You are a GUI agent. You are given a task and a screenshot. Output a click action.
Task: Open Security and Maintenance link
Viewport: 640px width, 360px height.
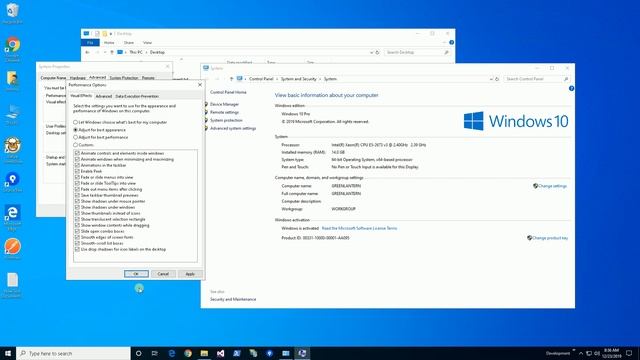point(233,299)
